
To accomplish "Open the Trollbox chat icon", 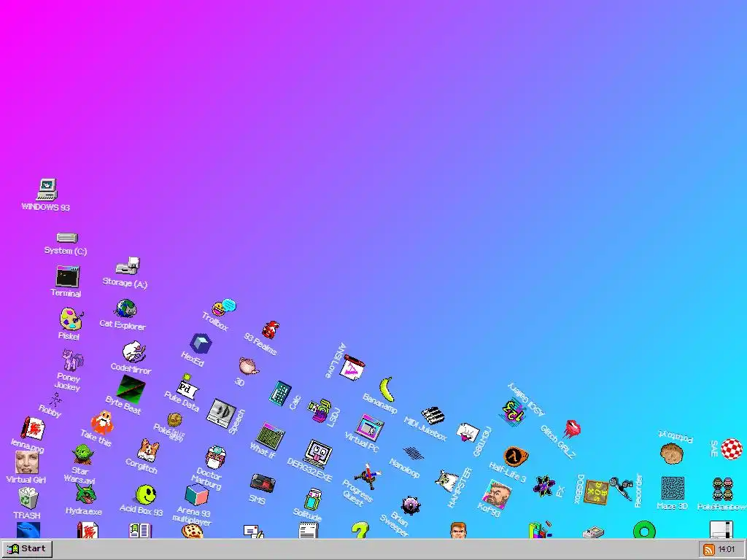I will 223,308.
